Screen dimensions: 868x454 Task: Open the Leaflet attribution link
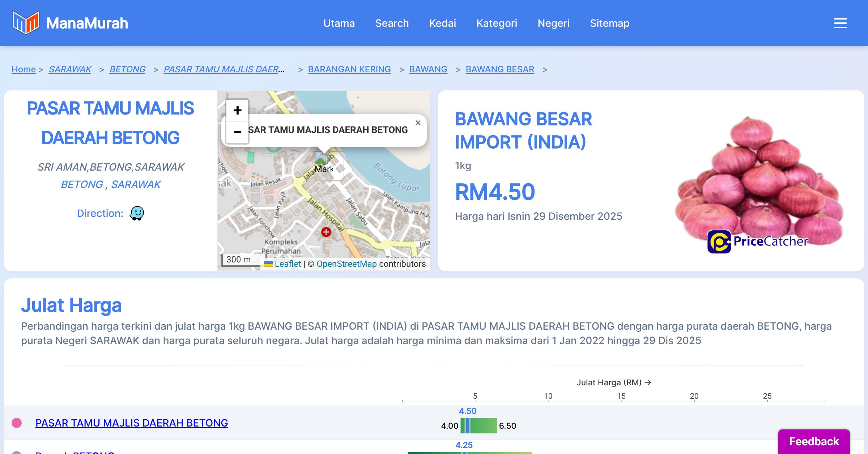click(x=288, y=264)
